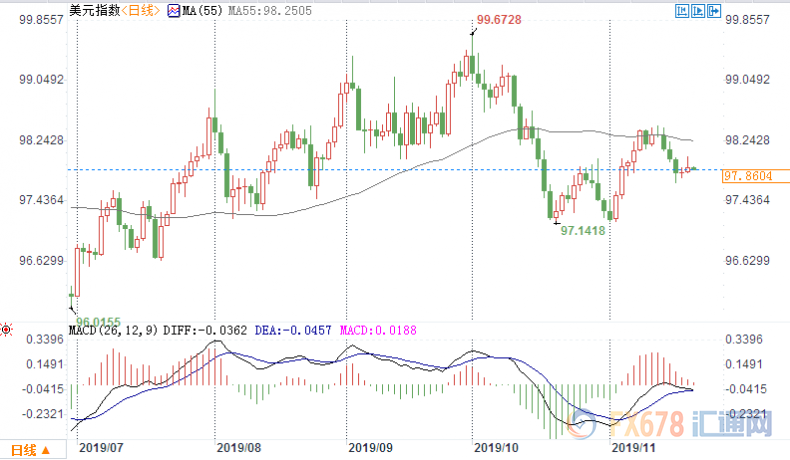Click left axis value 98.2428
This screenshot has height=460, width=790.
42,140
